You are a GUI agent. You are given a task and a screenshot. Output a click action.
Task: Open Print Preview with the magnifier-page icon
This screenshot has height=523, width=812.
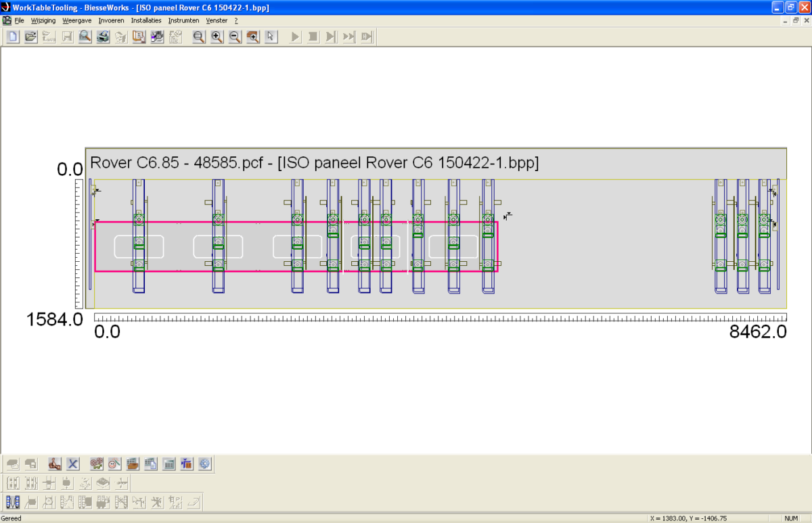pyautogui.click(x=85, y=37)
